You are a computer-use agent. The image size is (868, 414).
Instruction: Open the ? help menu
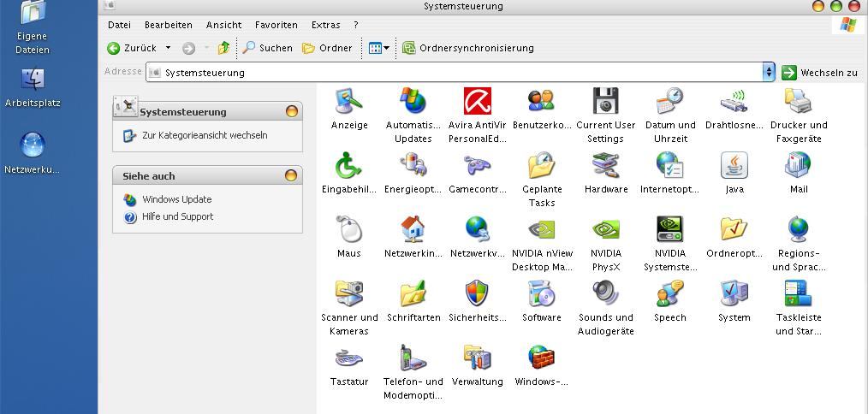356,25
